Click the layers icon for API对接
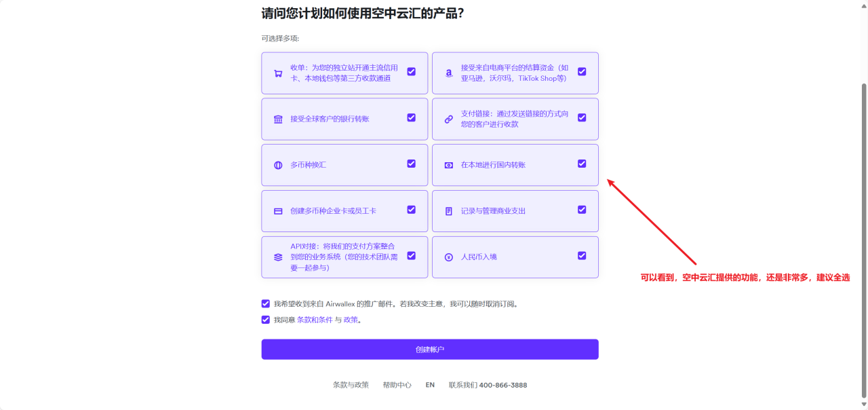The image size is (868, 410). pyautogui.click(x=278, y=257)
